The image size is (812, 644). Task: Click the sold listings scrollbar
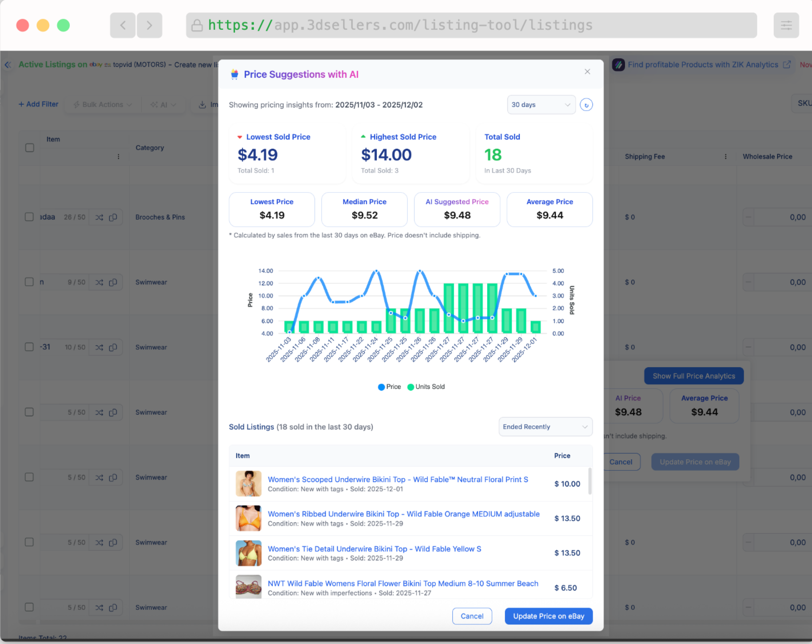[590, 481]
